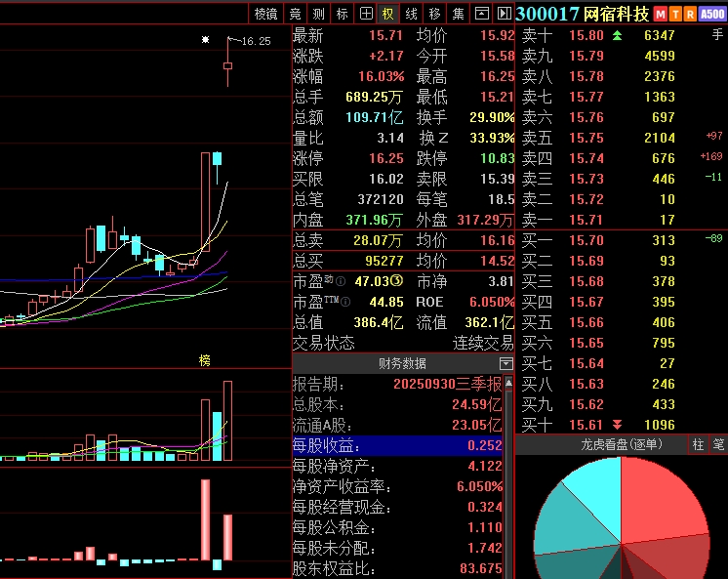The width and height of the screenshot is (728, 579).
Task: Click the 换手 29.90% value
Action: click(x=492, y=117)
